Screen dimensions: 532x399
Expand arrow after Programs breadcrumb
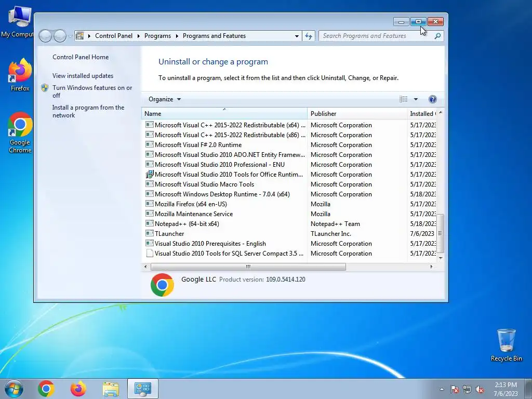click(177, 36)
